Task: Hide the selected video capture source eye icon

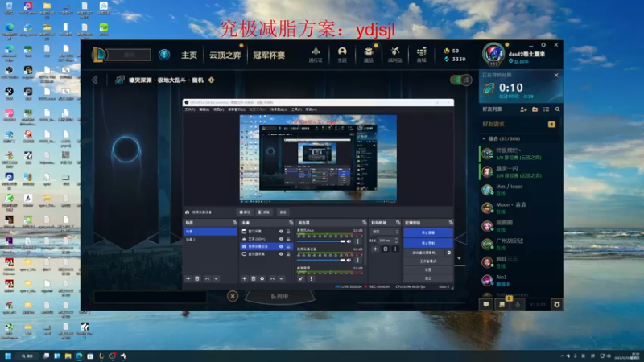Action: [x=281, y=246]
